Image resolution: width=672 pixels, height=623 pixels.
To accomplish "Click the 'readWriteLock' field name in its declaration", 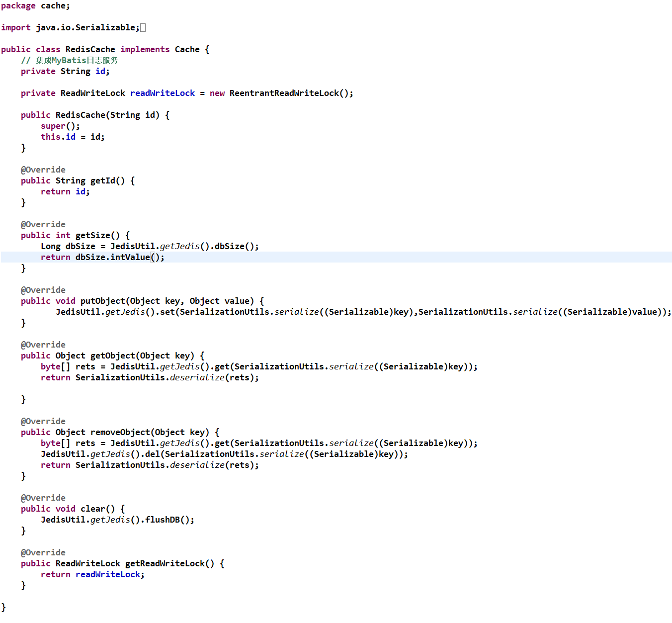I will [163, 93].
